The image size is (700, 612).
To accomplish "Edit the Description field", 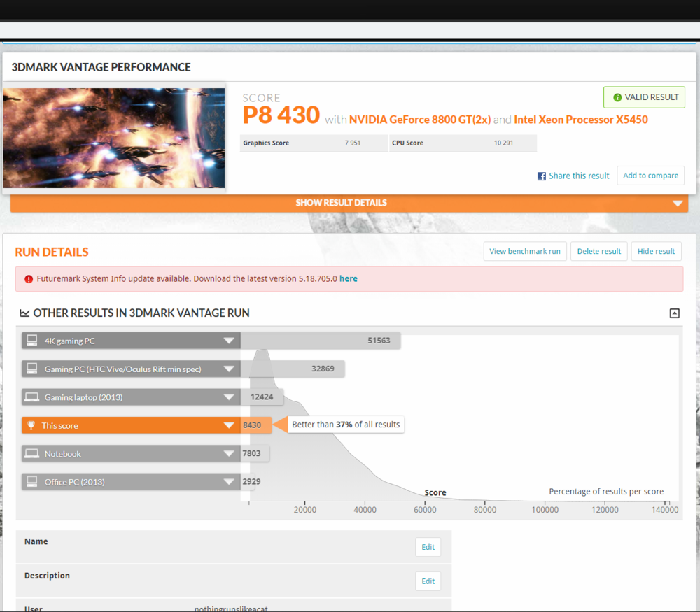I will (x=428, y=581).
